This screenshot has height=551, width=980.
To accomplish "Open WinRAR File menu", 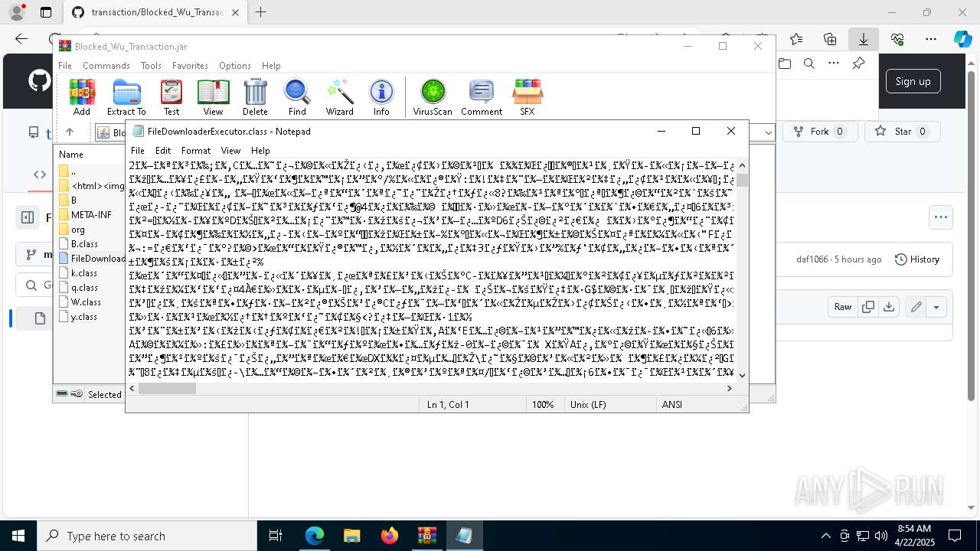I will coord(65,66).
